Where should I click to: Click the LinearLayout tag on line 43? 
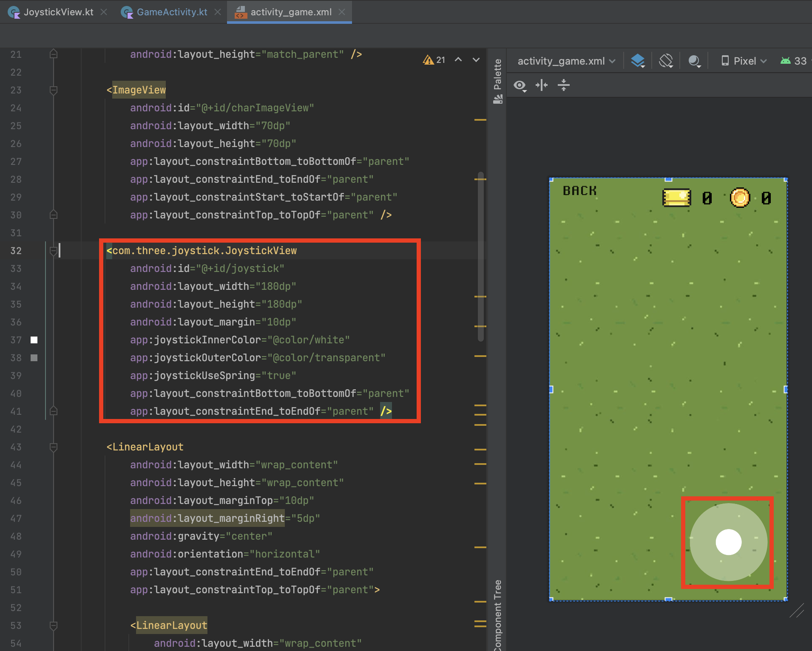tap(148, 447)
